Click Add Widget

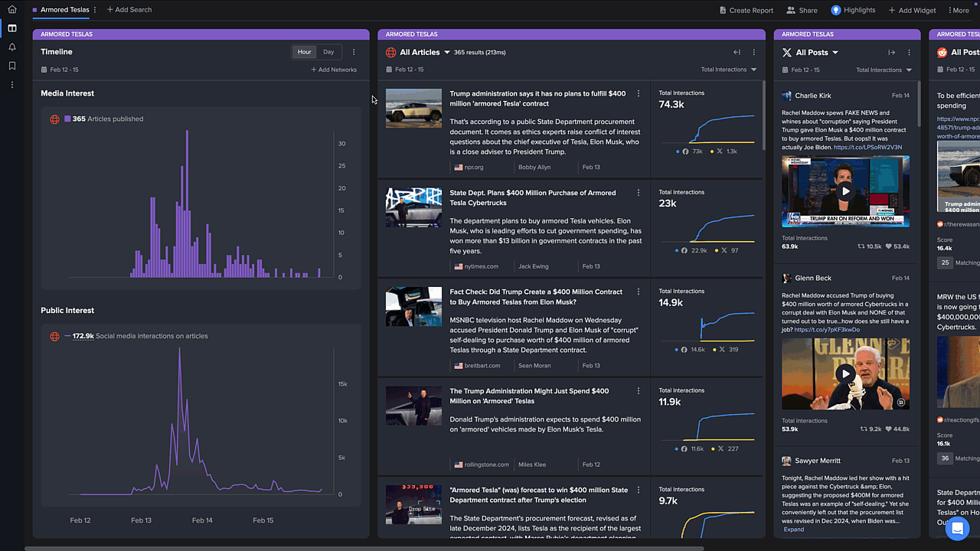pos(912,10)
